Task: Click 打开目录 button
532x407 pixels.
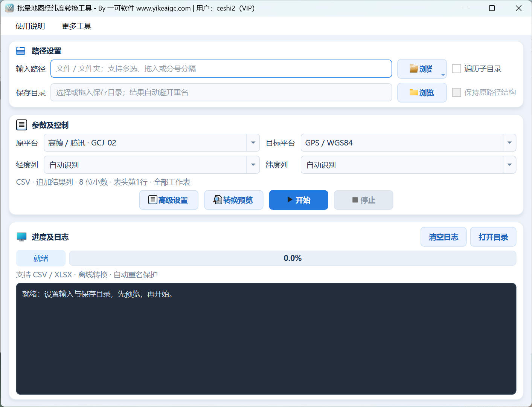Action: click(493, 237)
